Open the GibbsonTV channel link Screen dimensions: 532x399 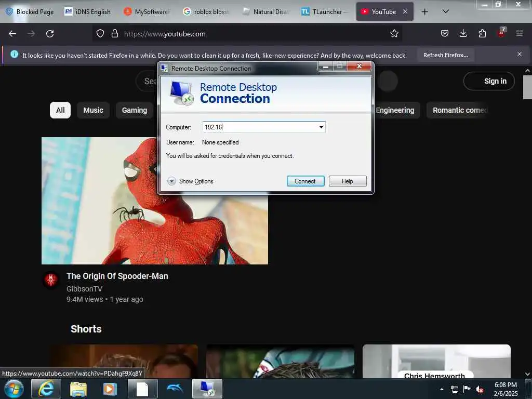coord(84,289)
